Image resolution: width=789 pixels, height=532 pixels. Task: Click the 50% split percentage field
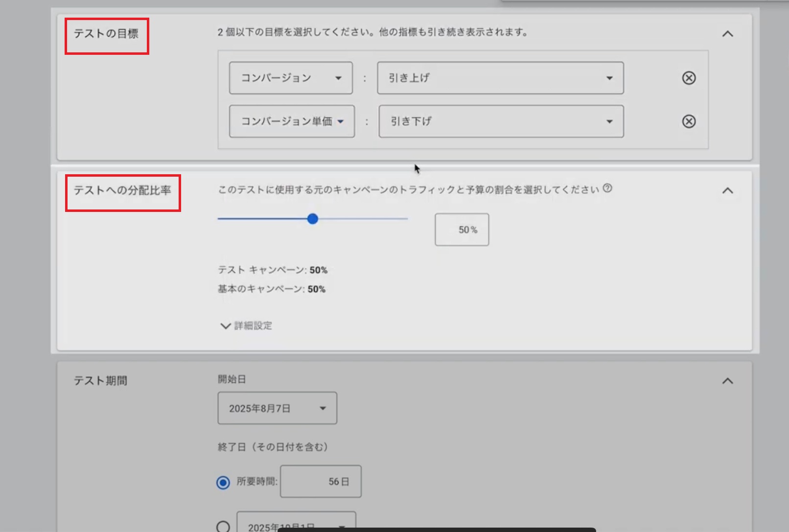(x=462, y=230)
